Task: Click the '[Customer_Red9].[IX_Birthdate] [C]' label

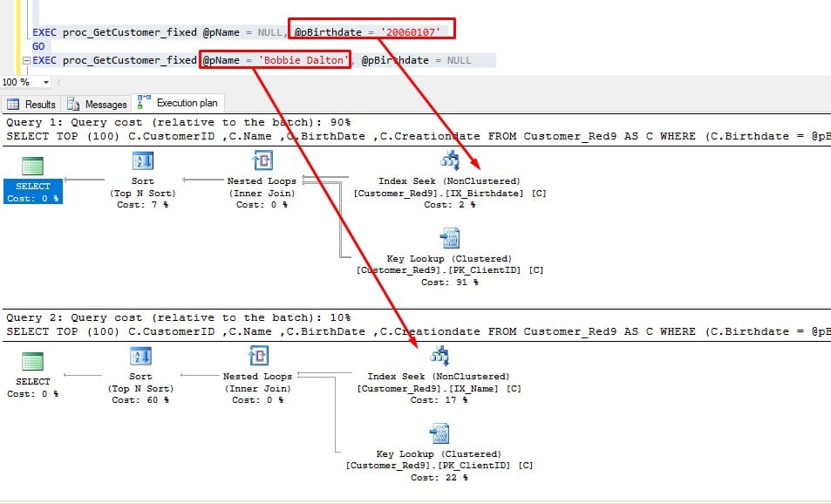Action: click(450, 194)
